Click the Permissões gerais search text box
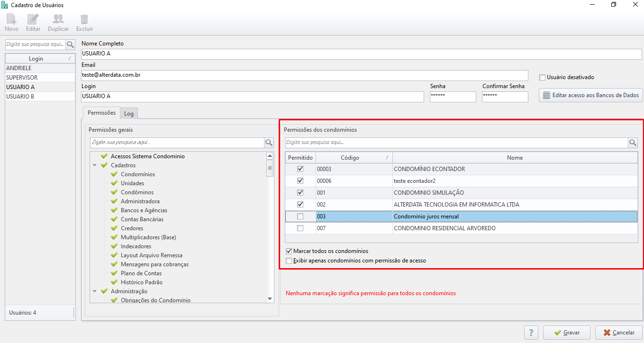The width and height of the screenshot is (644, 343). (x=177, y=143)
